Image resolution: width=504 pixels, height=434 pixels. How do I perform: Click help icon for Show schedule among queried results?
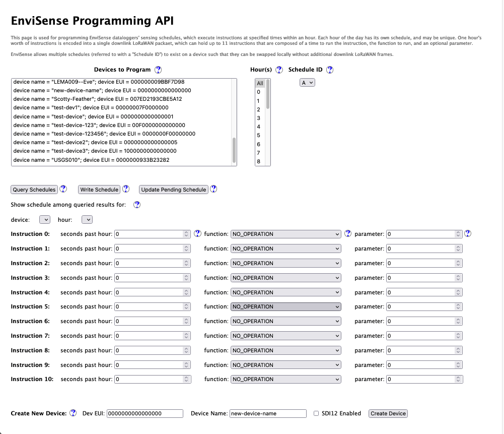(x=137, y=205)
